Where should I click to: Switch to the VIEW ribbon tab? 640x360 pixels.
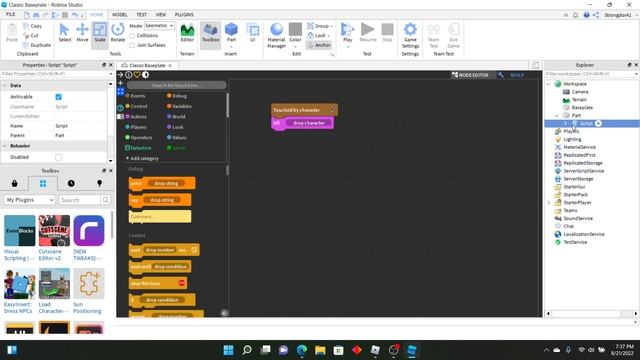coord(160,15)
